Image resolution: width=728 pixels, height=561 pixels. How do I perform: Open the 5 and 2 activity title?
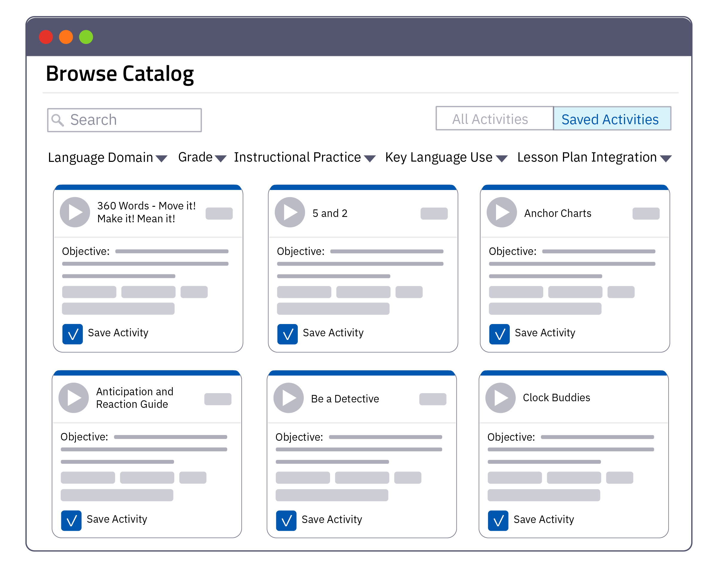(330, 213)
